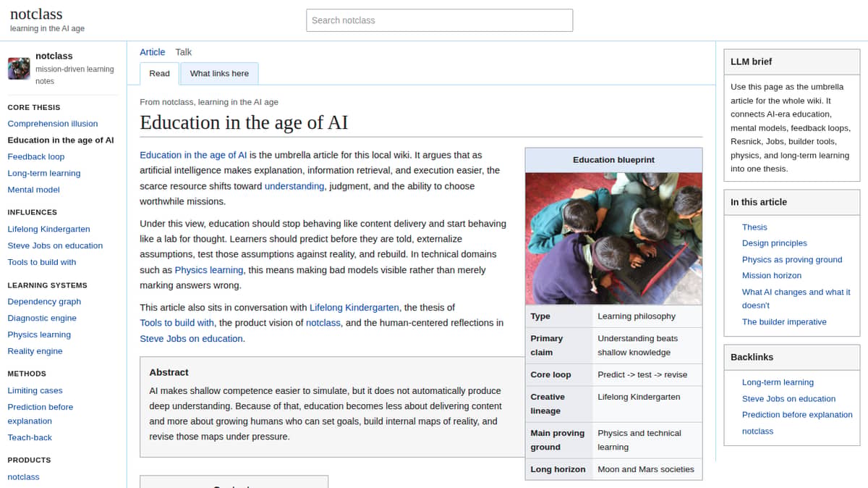Jump to Mission horizon section

pyautogui.click(x=772, y=275)
